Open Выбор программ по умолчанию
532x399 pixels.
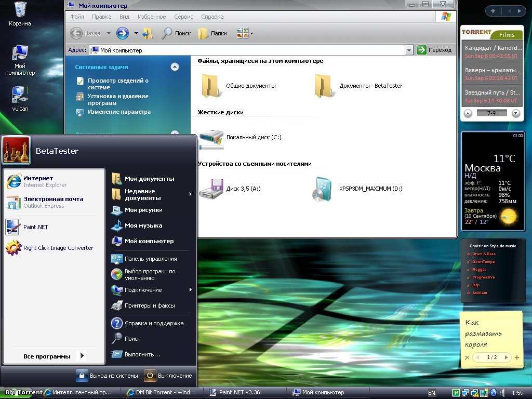point(143,274)
